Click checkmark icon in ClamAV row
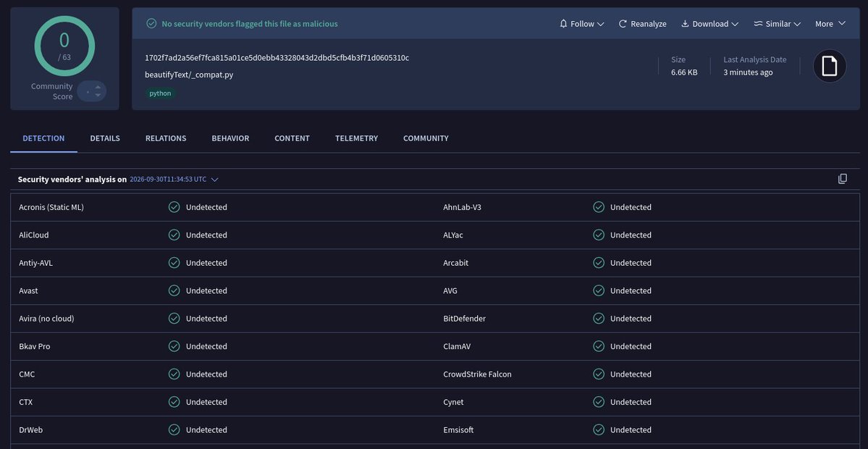The image size is (868, 449). click(599, 346)
